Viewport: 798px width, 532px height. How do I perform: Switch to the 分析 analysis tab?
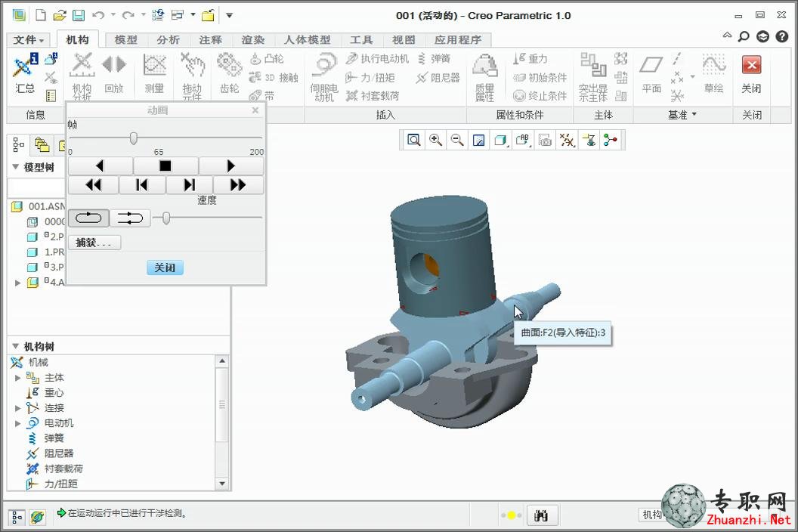(x=168, y=40)
